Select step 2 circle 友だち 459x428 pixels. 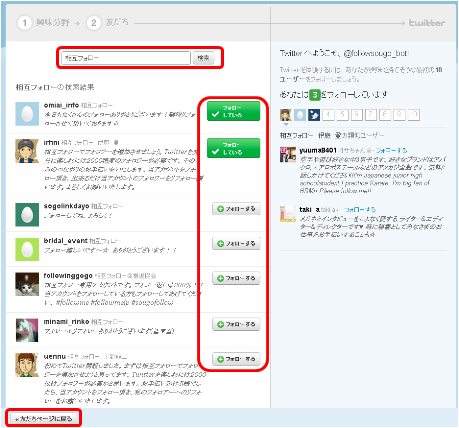pos(94,23)
